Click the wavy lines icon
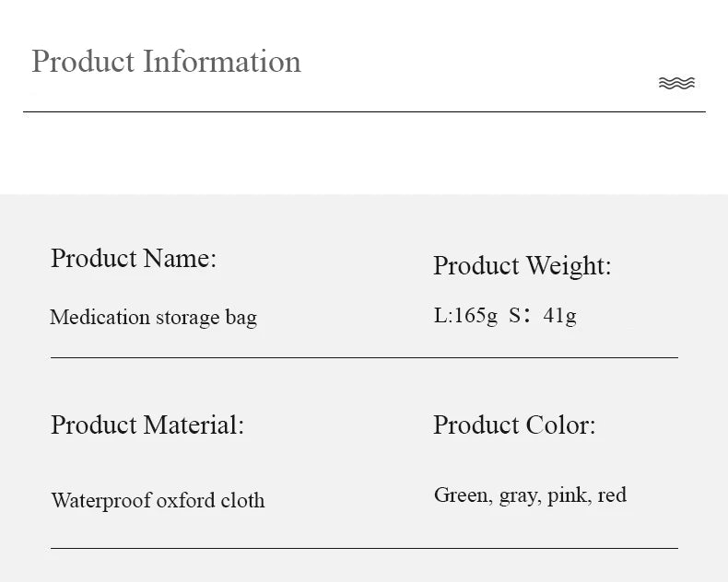The height and width of the screenshot is (582, 728). tap(676, 83)
